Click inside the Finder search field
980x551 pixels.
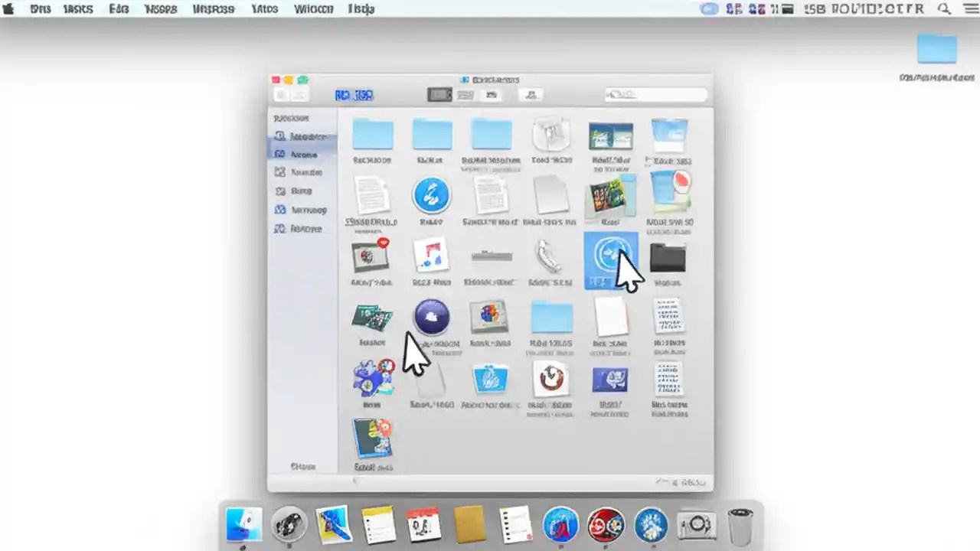point(655,94)
